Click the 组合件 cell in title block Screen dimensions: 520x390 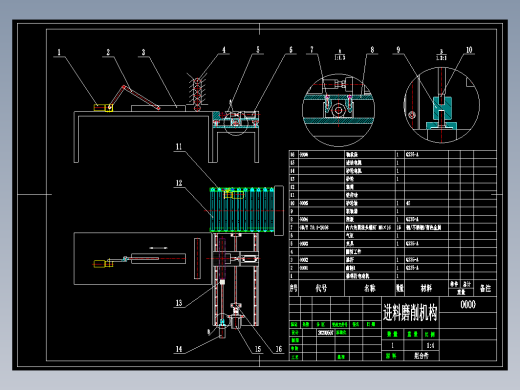coord(421,356)
